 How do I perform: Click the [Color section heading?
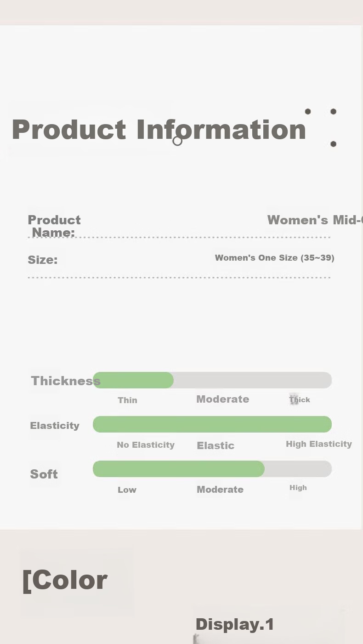click(65, 580)
